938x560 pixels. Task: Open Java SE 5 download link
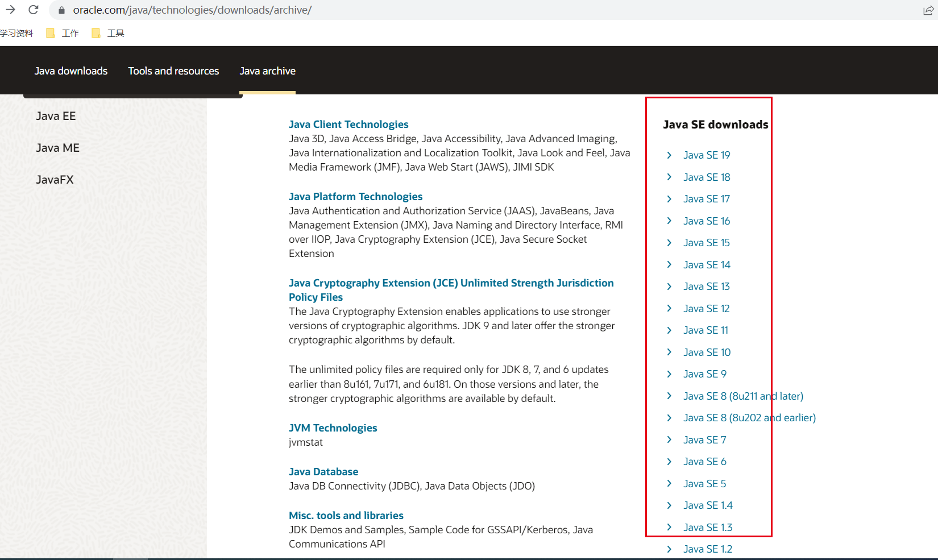click(x=705, y=484)
